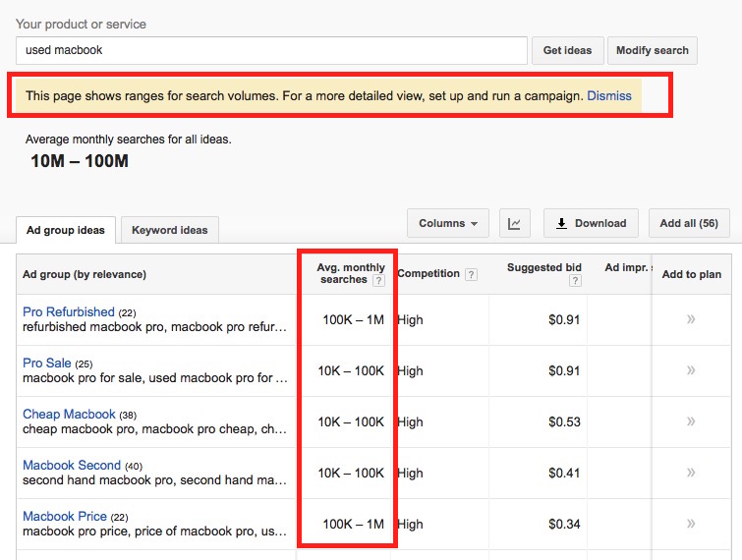Click the product or service search field
Image resolution: width=742 pixels, height=560 pixels.
click(x=271, y=50)
